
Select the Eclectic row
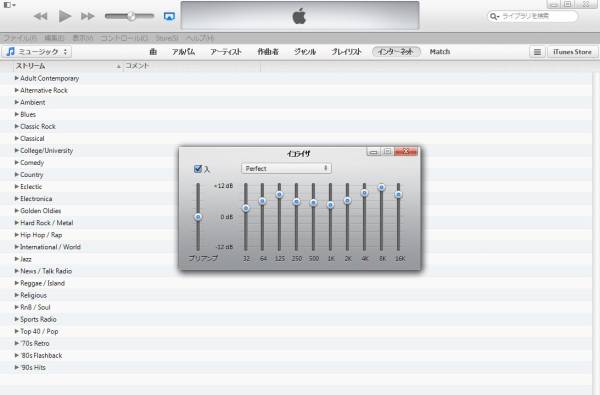tap(297, 187)
